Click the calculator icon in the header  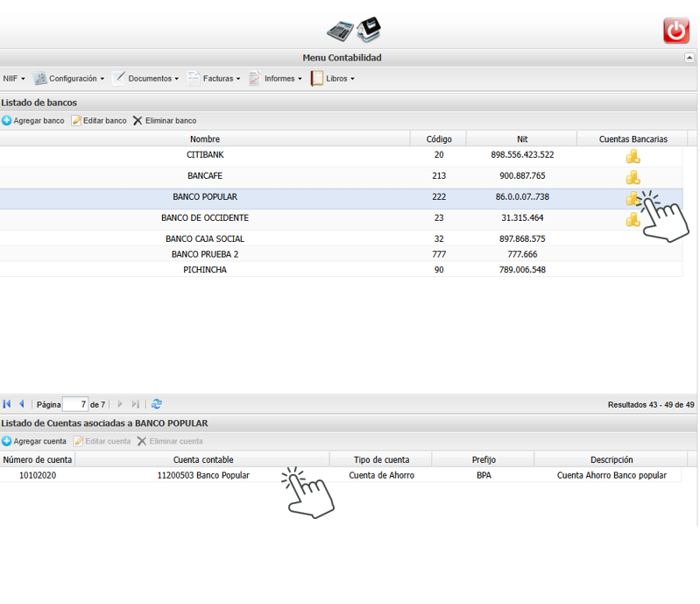point(340,32)
